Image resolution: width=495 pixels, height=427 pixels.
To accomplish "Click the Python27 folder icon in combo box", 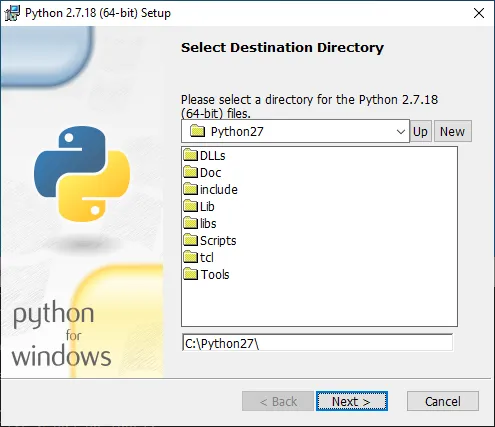I will pyautogui.click(x=197, y=131).
